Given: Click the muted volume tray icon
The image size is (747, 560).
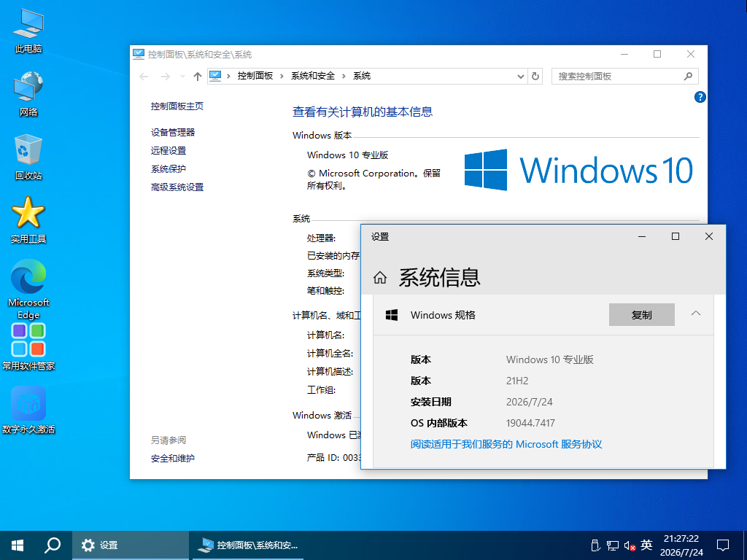Looking at the screenshot, I should pyautogui.click(x=630, y=545).
